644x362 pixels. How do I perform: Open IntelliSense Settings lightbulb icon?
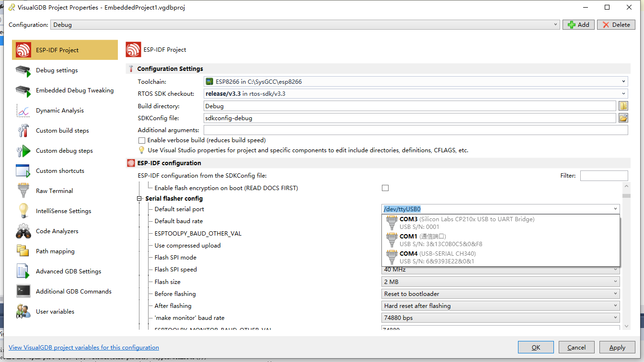[x=23, y=211]
